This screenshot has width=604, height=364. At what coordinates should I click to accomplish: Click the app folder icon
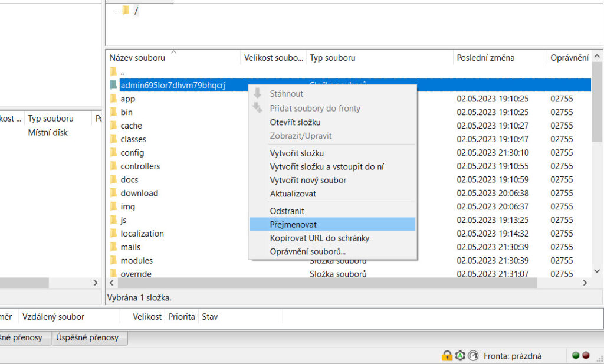pos(113,98)
